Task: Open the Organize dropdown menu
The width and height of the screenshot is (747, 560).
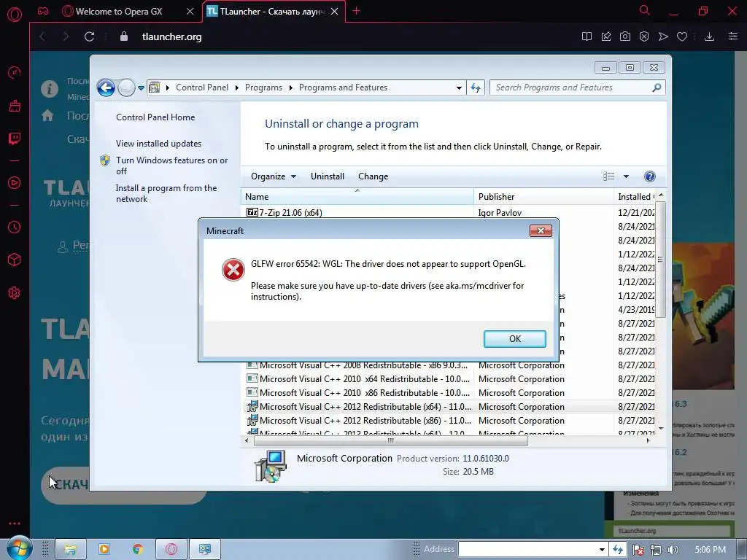Action: pos(274,176)
